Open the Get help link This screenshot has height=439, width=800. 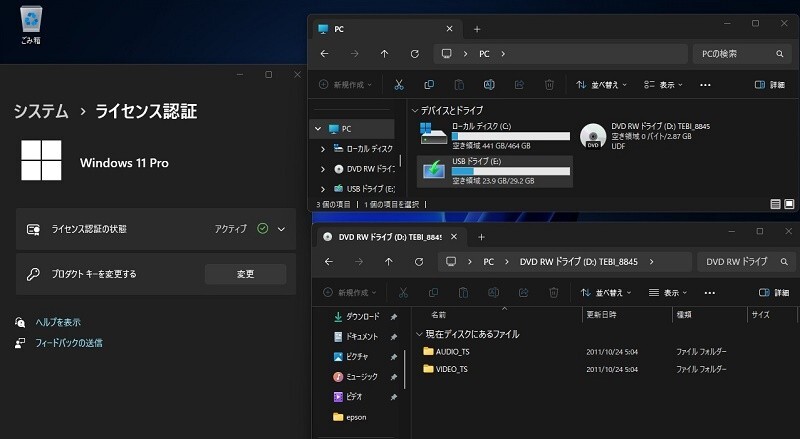58,322
